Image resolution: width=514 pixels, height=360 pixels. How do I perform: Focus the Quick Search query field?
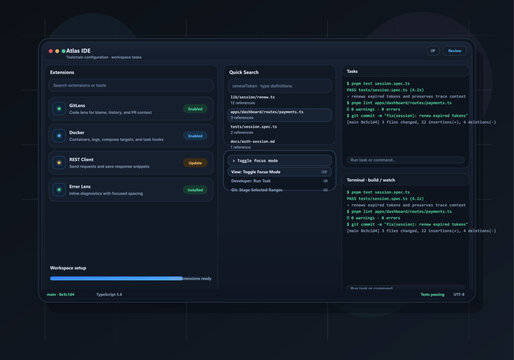tap(280, 86)
